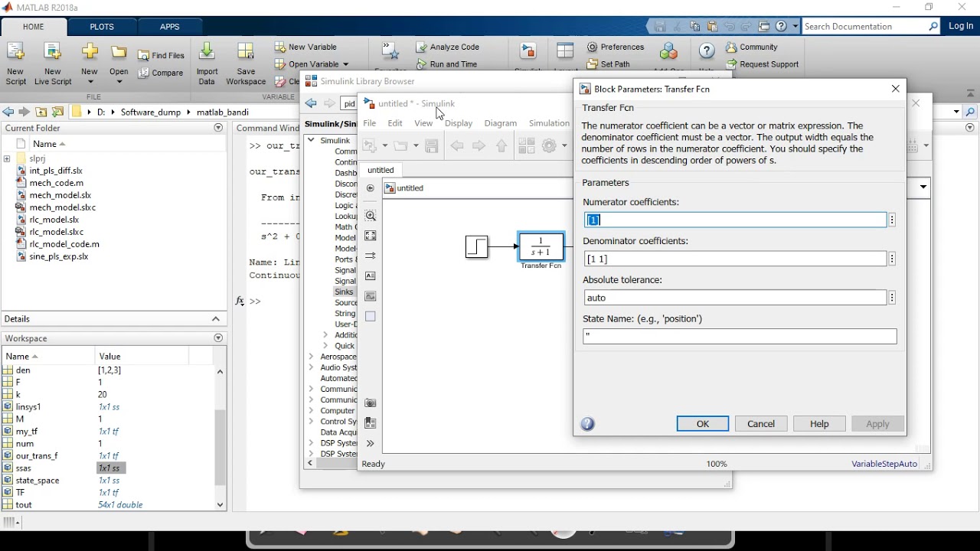Click Screenshot camera icon in Simulink palette
This screenshot has width=980, height=551.
[371, 403]
